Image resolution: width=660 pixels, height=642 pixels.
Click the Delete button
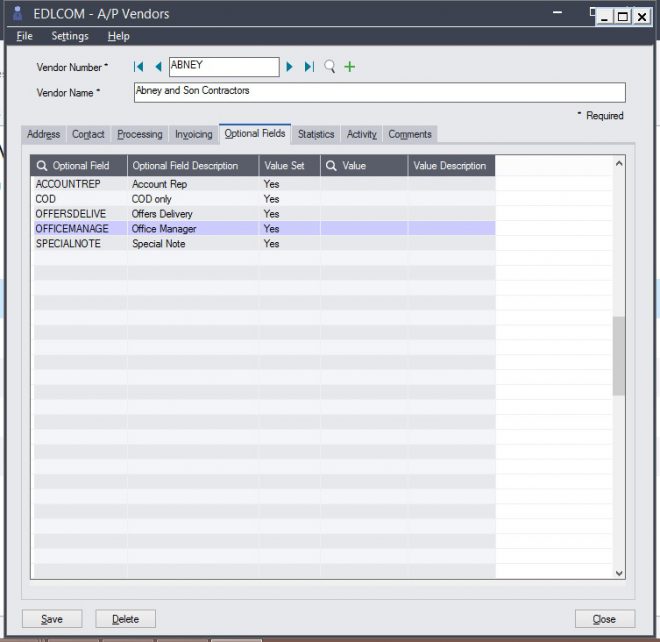125,619
